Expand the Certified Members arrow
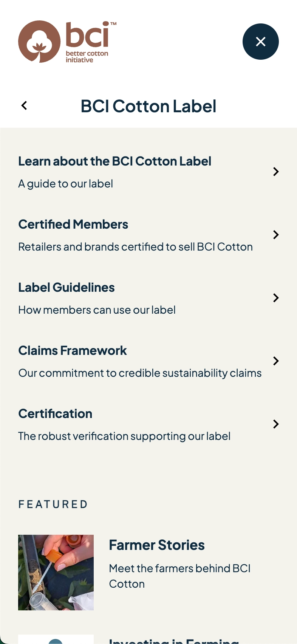 [x=276, y=235]
